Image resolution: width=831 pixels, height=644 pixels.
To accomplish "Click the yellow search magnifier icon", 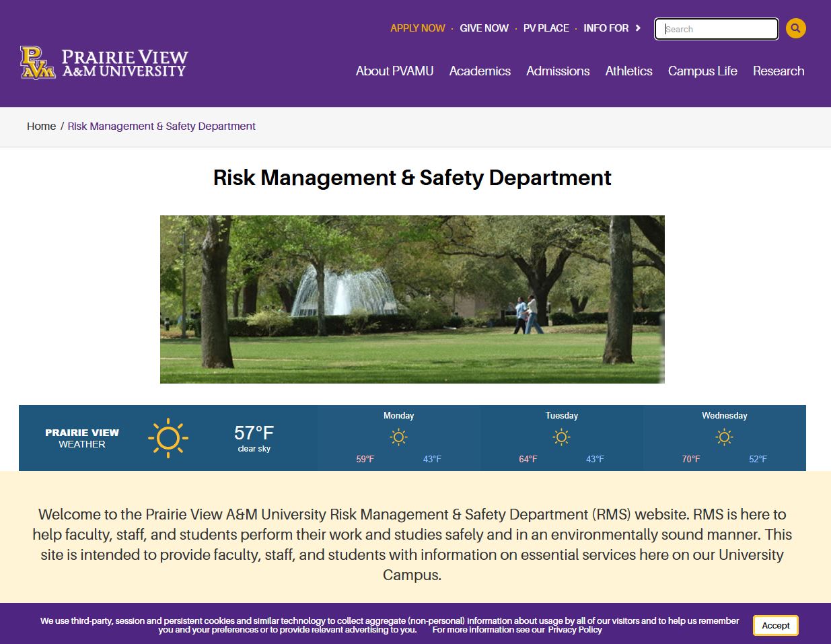I will pyautogui.click(x=795, y=28).
